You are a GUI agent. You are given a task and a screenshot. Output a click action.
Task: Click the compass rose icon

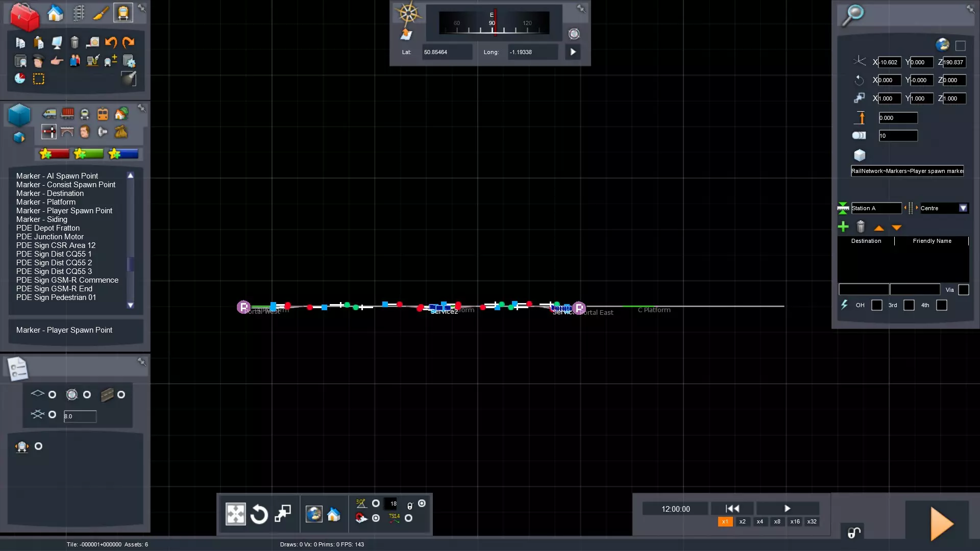click(408, 13)
